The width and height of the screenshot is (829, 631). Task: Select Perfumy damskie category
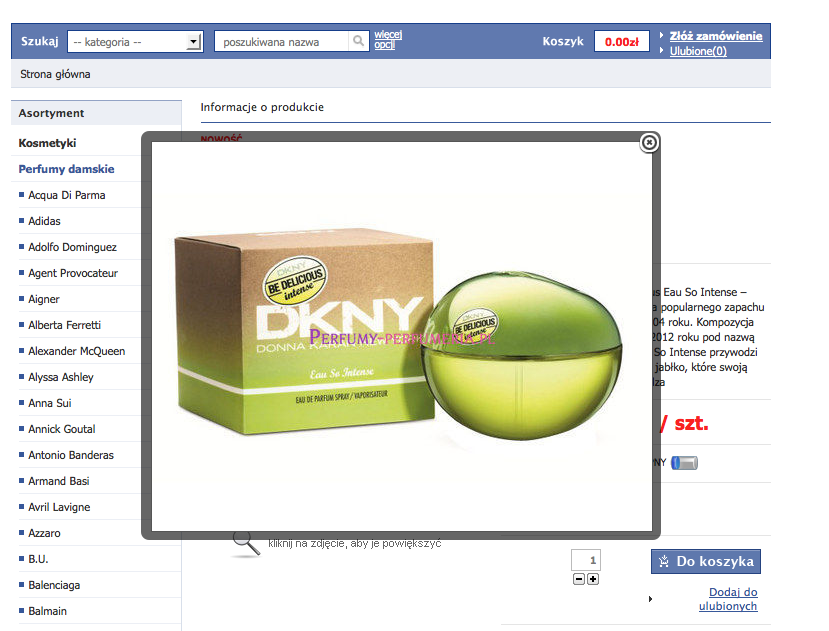click(x=66, y=169)
